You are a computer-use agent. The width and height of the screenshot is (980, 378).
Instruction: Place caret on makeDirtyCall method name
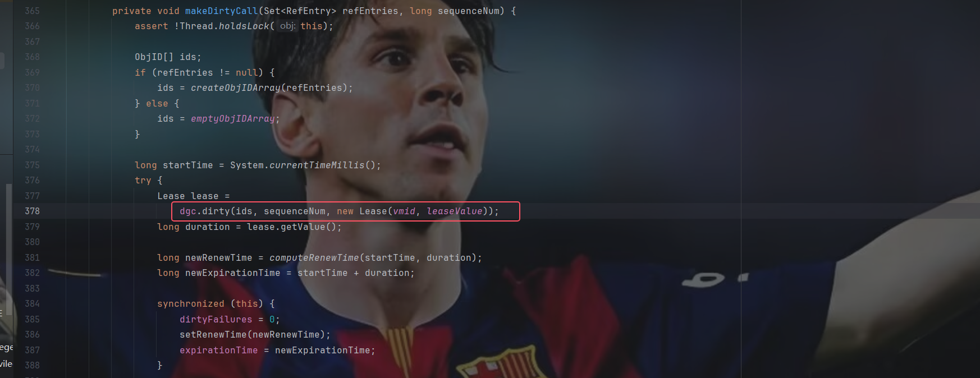(222, 11)
